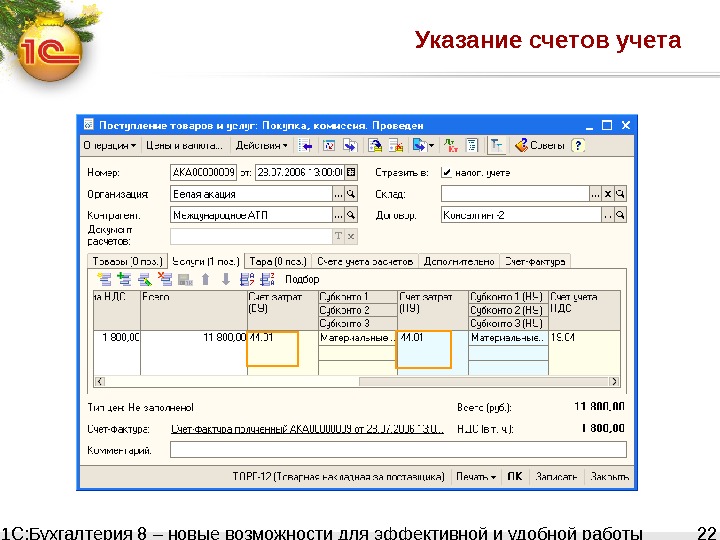Open the received Счет-фактура AKA link
The image size is (720, 540).
(307, 429)
